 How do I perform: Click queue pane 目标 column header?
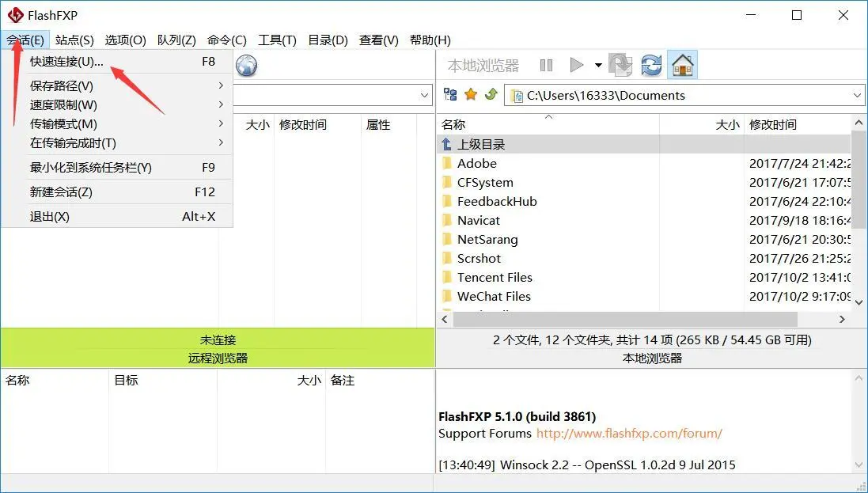pos(163,381)
